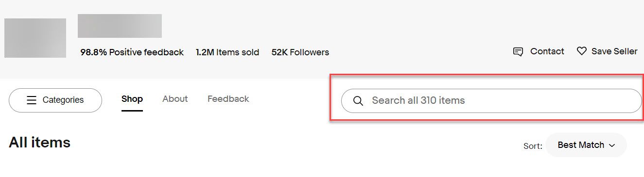Click the magnifying glass search icon
644x177 pixels.
[x=358, y=101]
